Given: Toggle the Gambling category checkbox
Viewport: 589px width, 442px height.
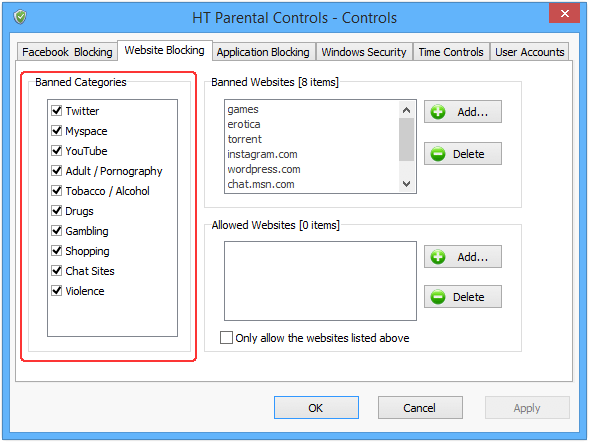Looking at the screenshot, I should [x=57, y=231].
